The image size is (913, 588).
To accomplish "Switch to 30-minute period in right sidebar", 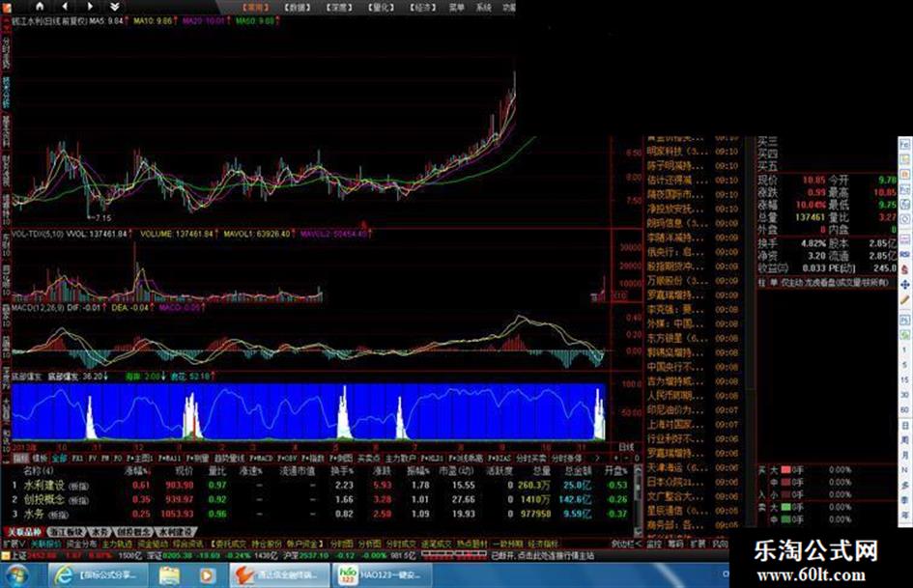I will [x=905, y=395].
